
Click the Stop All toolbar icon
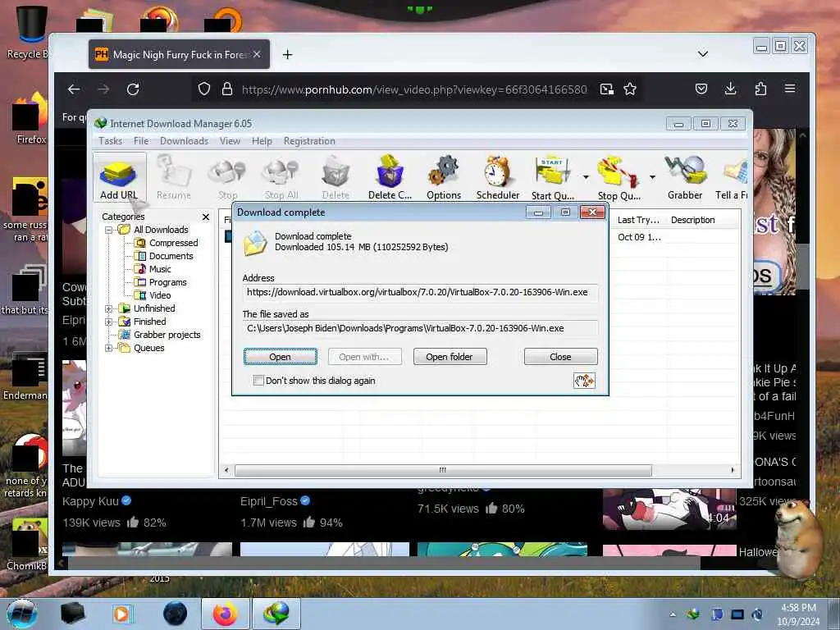point(281,177)
